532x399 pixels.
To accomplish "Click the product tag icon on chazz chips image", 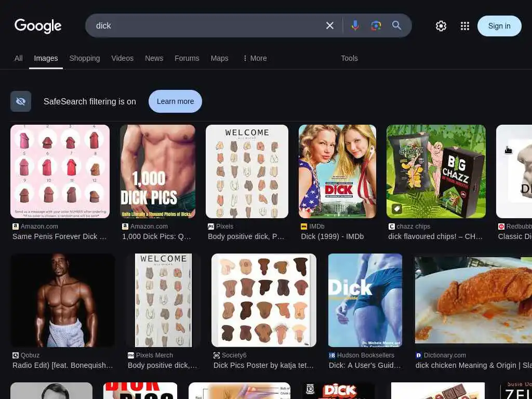I will tap(397, 208).
